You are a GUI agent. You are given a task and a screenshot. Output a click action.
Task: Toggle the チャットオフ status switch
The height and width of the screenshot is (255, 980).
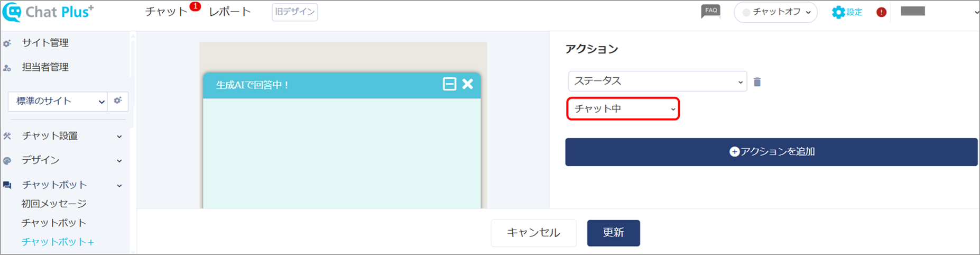point(775,12)
